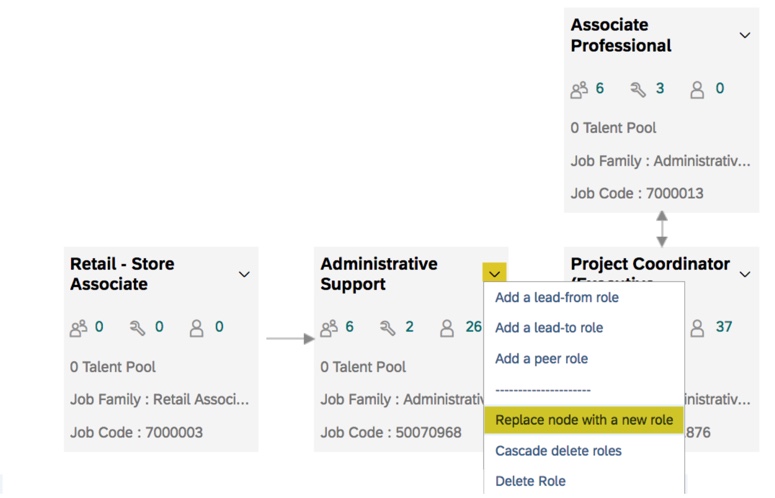Select Add a peer role
The image size is (775, 498).
pos(541,358)
